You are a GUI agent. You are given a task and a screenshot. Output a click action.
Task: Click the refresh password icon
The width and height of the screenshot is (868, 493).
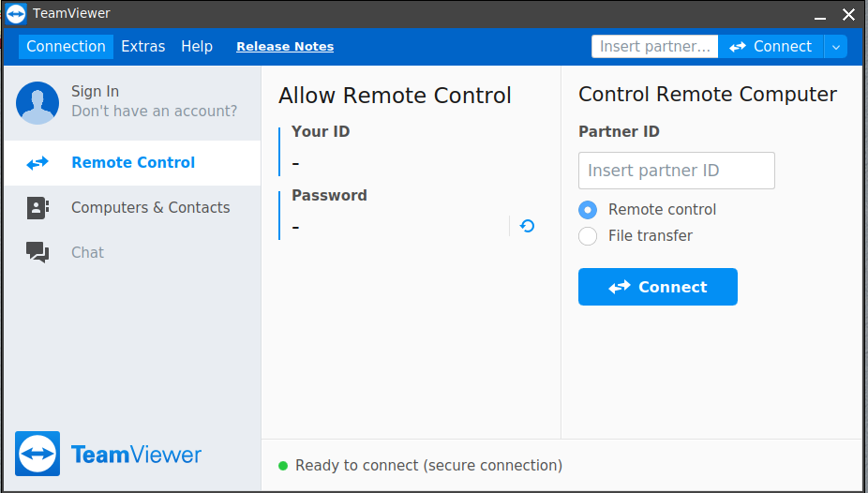527,226
